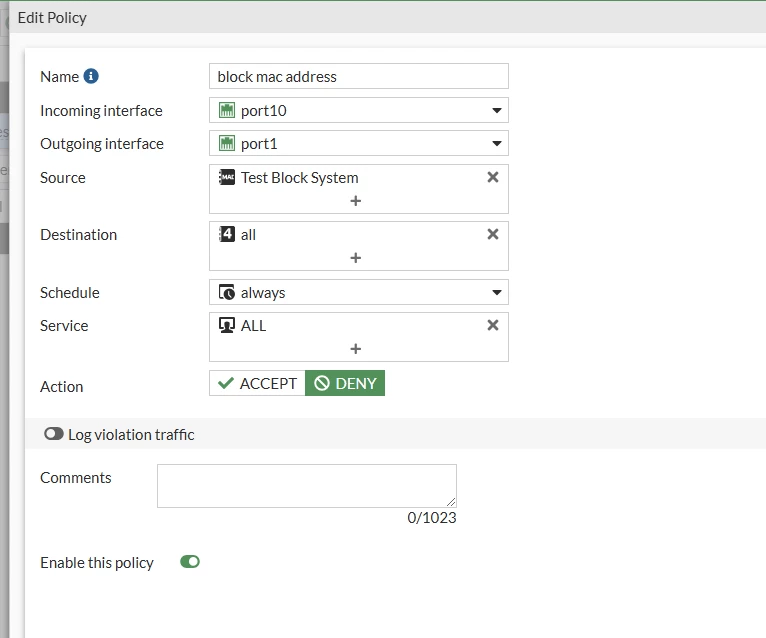Image resolution: width=766 pixels, height=638 pixels.
Task: Open the Schedule dropdown arrow
Action: tap(497, 293)
